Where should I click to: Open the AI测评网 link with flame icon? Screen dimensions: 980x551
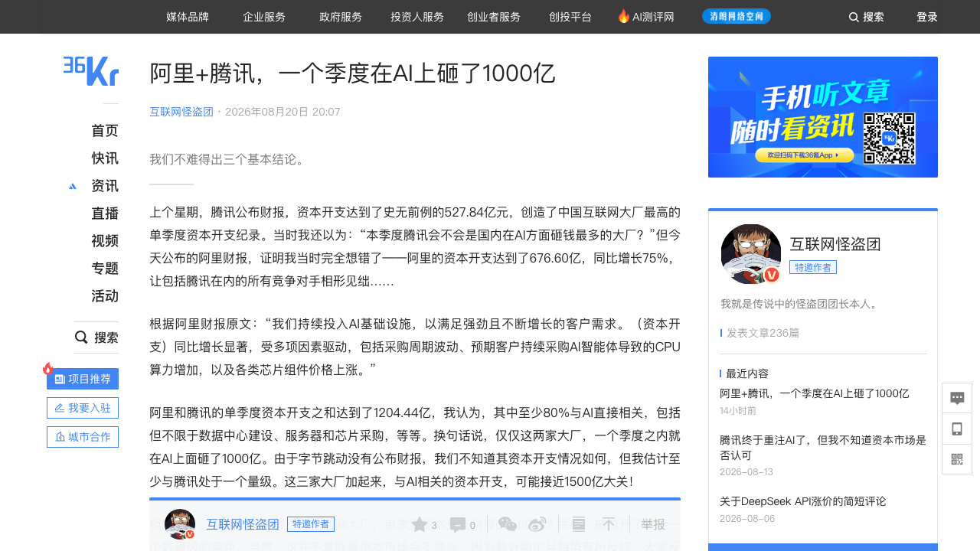(646, 17)
